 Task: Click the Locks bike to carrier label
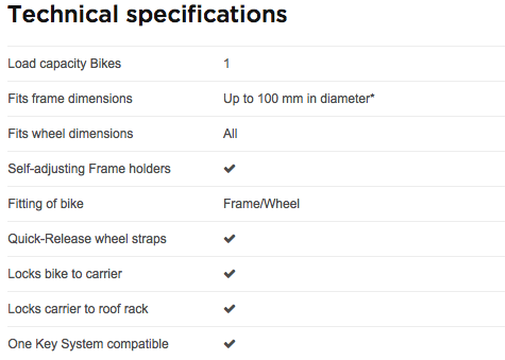pos(65,274)
